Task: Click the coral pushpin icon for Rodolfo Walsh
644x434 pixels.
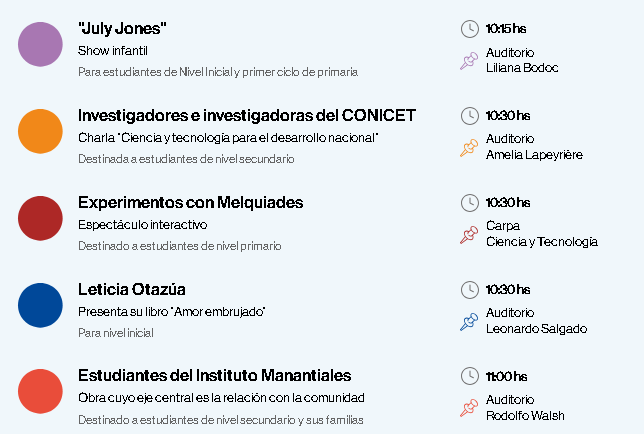Action: coord(469,408)
